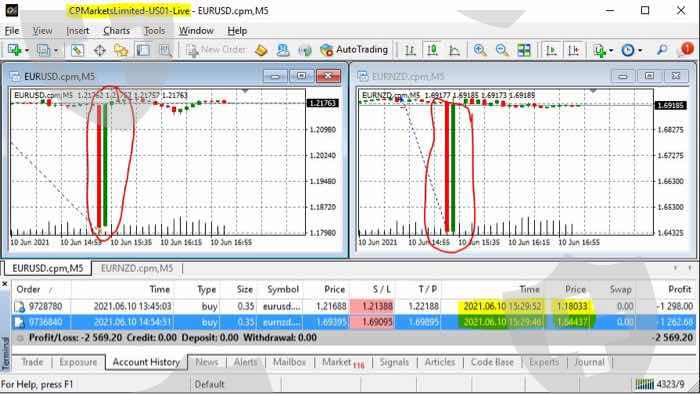Select order 9728780 row
Viewport: 700px width, 394px height.
point(354,307)
